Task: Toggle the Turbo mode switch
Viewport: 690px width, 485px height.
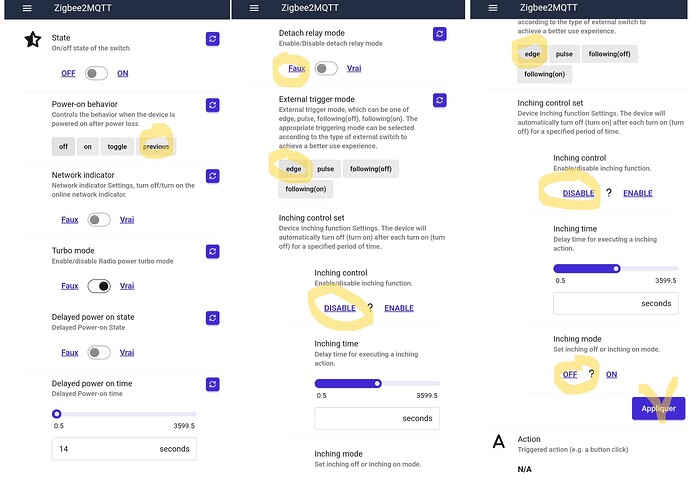Action: 98,286
